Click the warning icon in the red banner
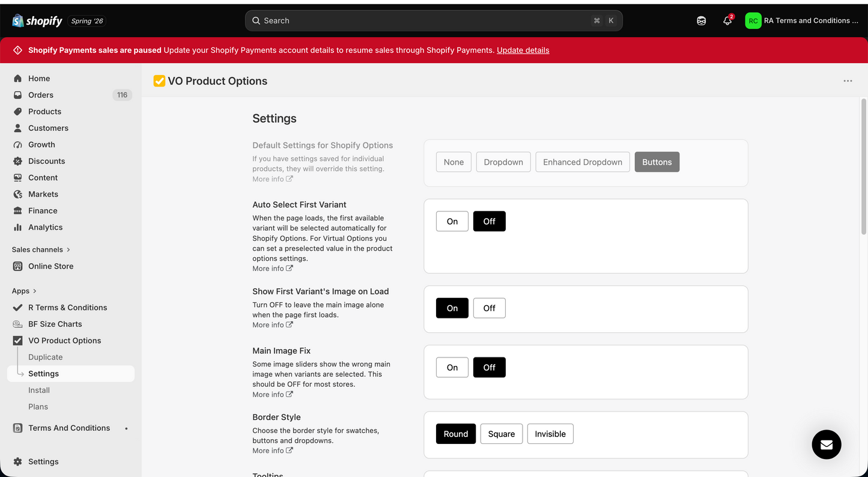The height and width of the screenshot is (477, 868). 17,50
